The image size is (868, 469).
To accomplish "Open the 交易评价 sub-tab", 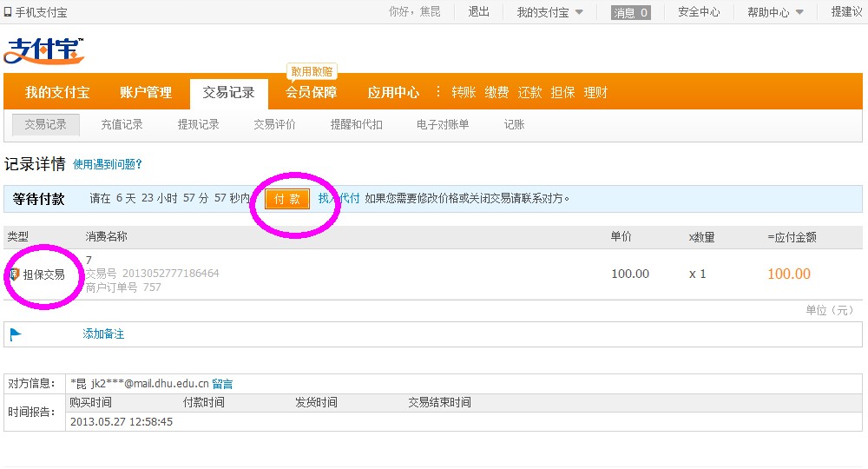I will coord(274,124).
